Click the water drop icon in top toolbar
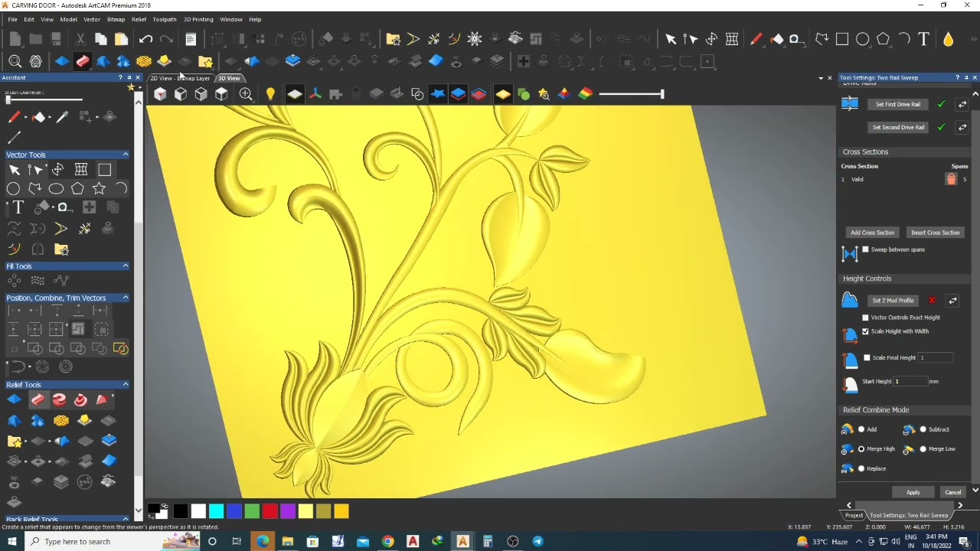This screenshot has height=551, width=980. pos(949,39)
